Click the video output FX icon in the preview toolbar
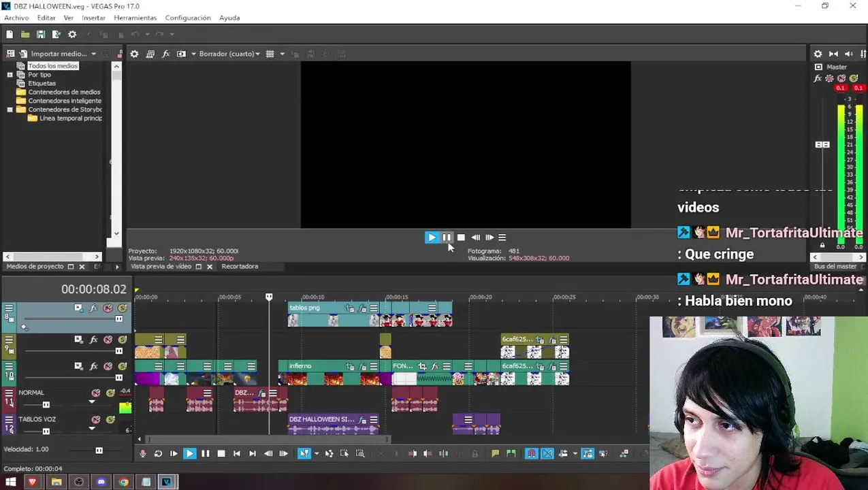 point(165,54)
